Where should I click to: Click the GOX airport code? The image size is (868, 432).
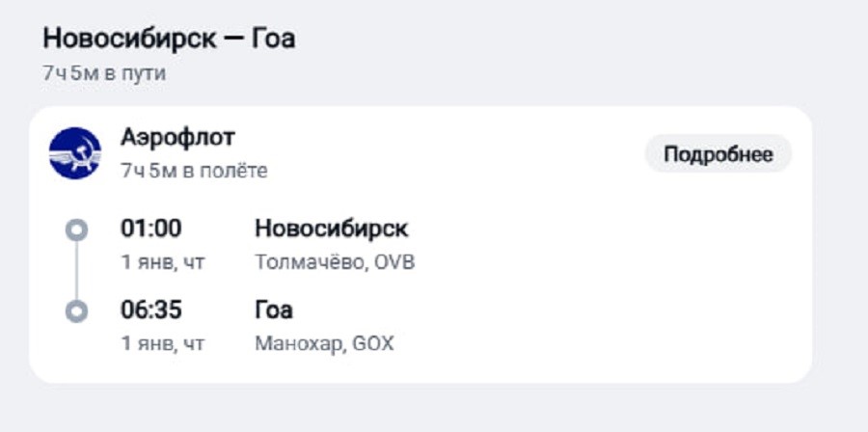(373, 343)
